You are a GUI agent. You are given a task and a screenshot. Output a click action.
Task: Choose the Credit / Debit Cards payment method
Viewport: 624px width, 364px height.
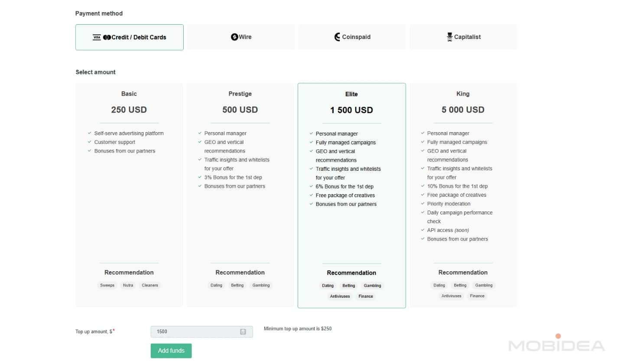(x=129, y=37)
